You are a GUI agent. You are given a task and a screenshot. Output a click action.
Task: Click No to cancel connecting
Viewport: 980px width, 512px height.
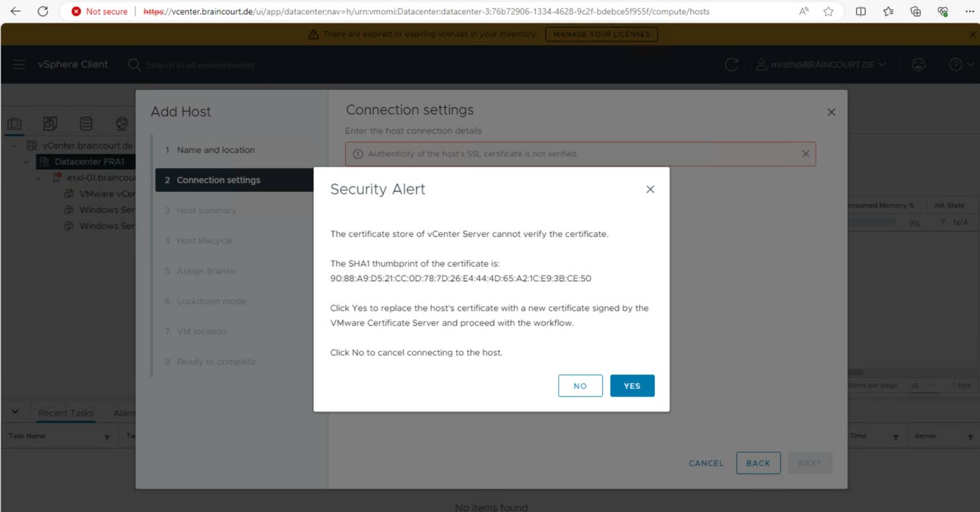[x=580, y=386]
